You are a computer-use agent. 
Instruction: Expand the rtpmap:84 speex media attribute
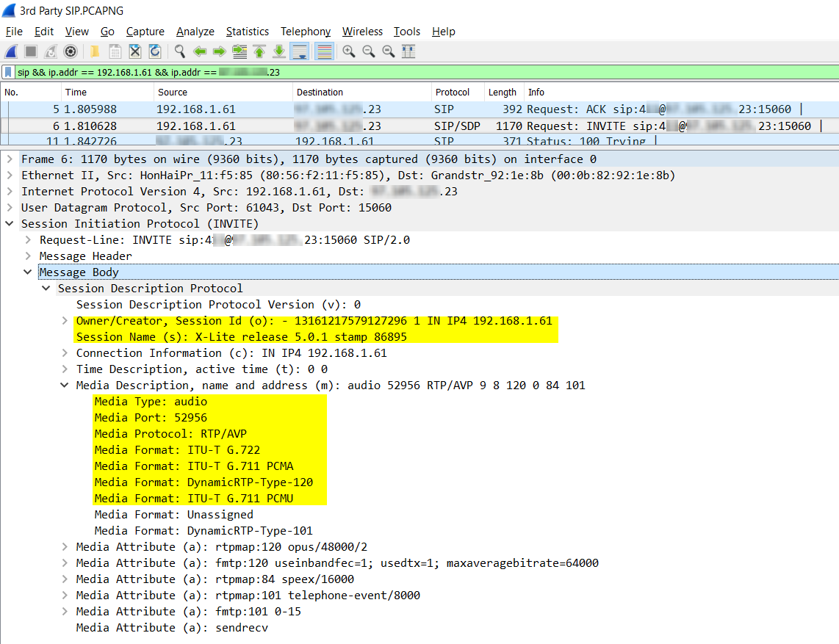(65, 579)
